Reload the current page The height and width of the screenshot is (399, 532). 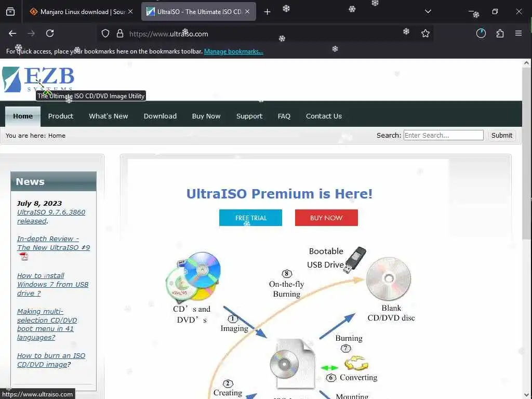pyautogui.click(x=50, y=33)
